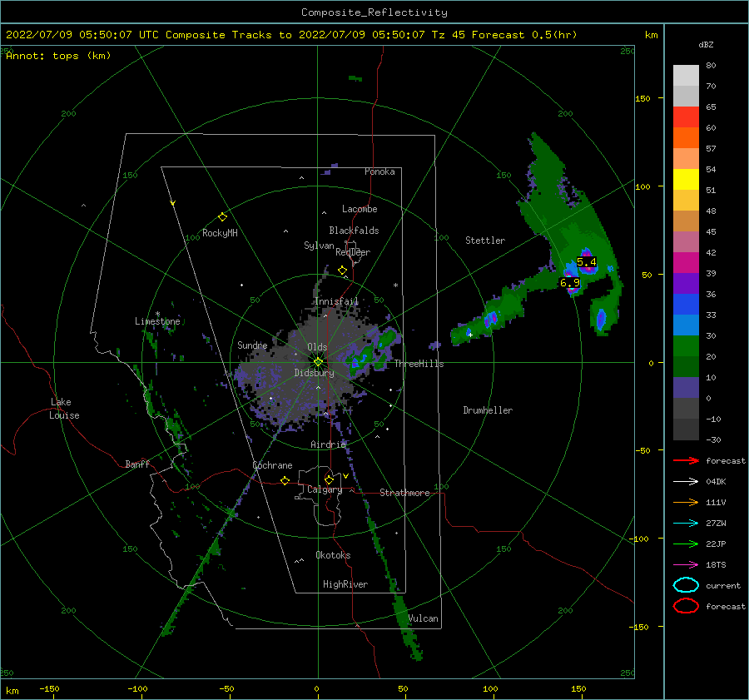The width and height of the screenshot is (749, 700).
Task: Click the white 04DK track arrow
Action: point(686,481)
